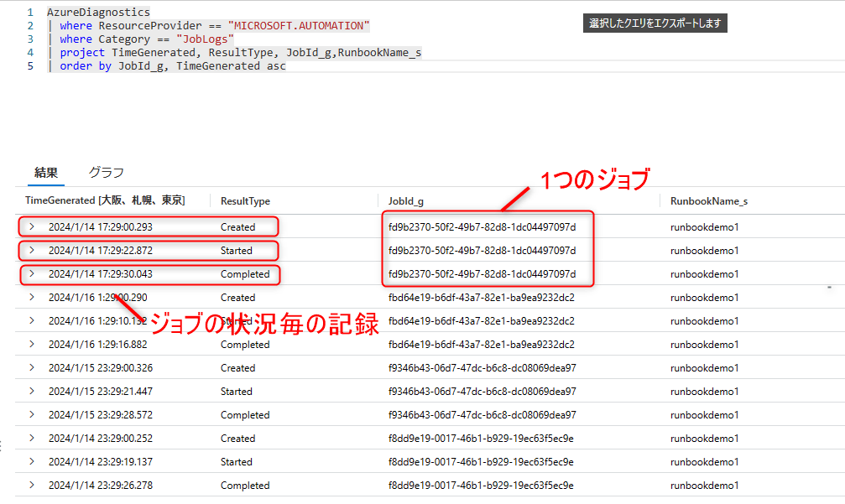This screenshot has width=845, height=504.
Task: Expand the 2024/1/16 1:29:10.132 row
Action: [x=32, y=321]
